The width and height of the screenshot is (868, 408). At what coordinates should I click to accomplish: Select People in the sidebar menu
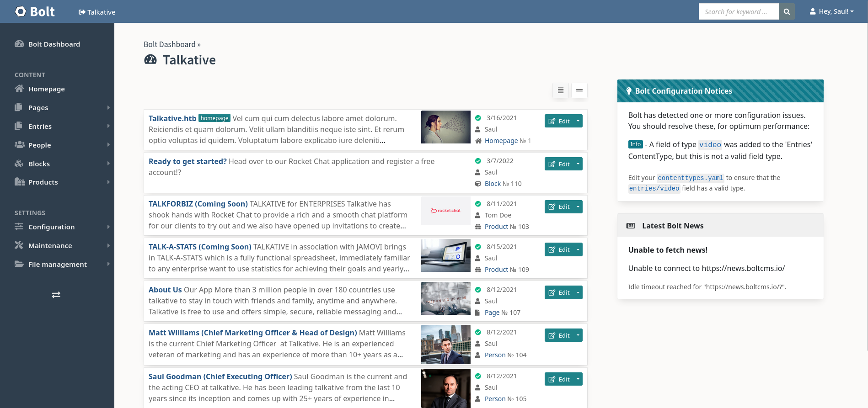click(x=40, y=145)
